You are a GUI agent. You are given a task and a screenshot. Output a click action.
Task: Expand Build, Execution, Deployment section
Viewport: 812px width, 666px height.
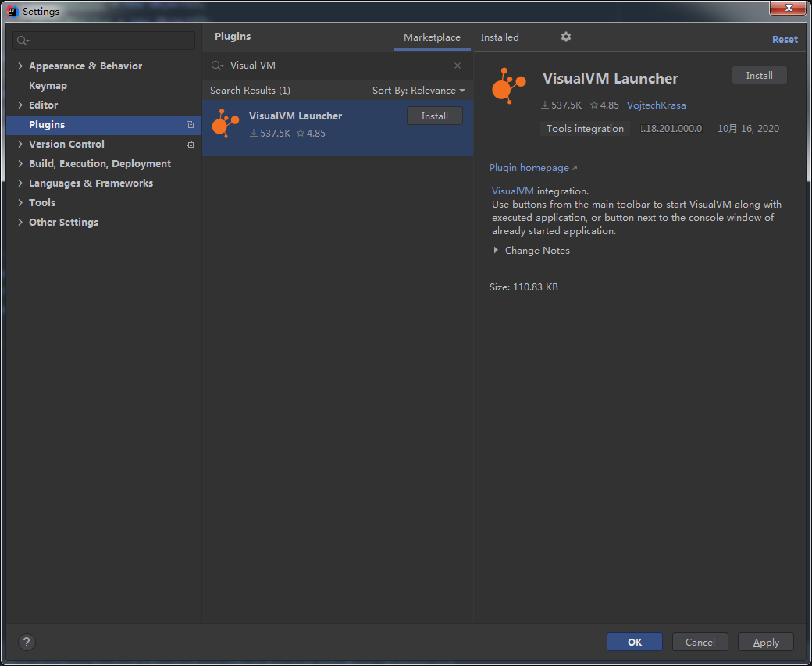coord(20,164)
